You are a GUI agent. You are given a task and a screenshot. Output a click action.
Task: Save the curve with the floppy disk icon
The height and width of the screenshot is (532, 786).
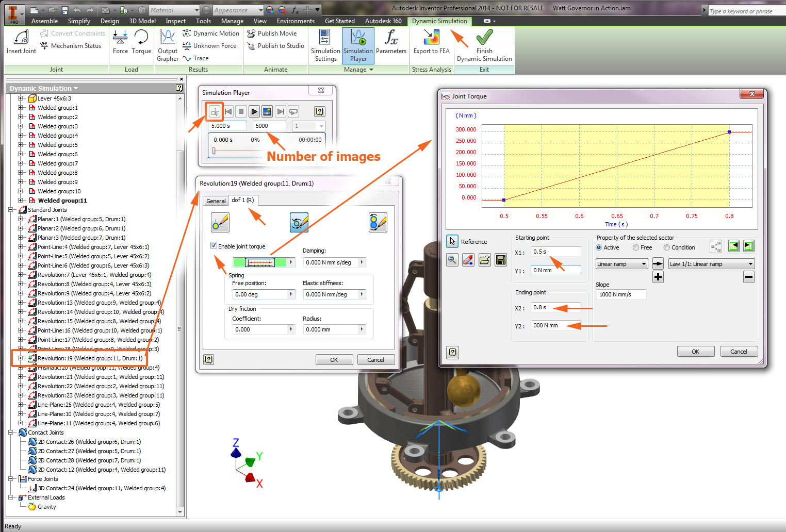pyautogui.click(x=501, y=260)
